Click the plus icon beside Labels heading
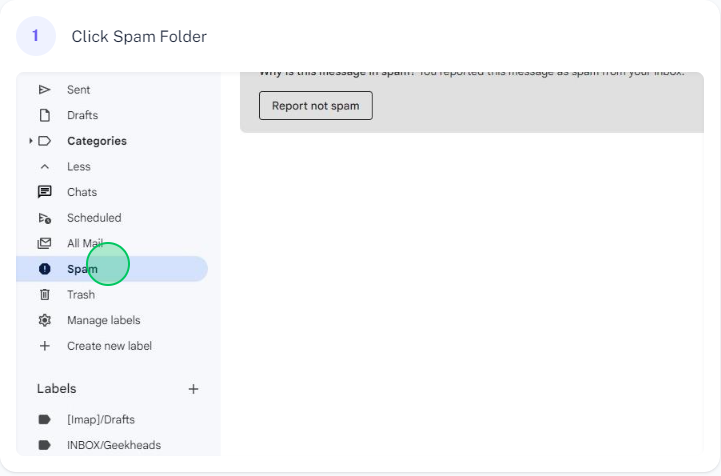Viewport: 721px width, 476px height. point(194,389)
